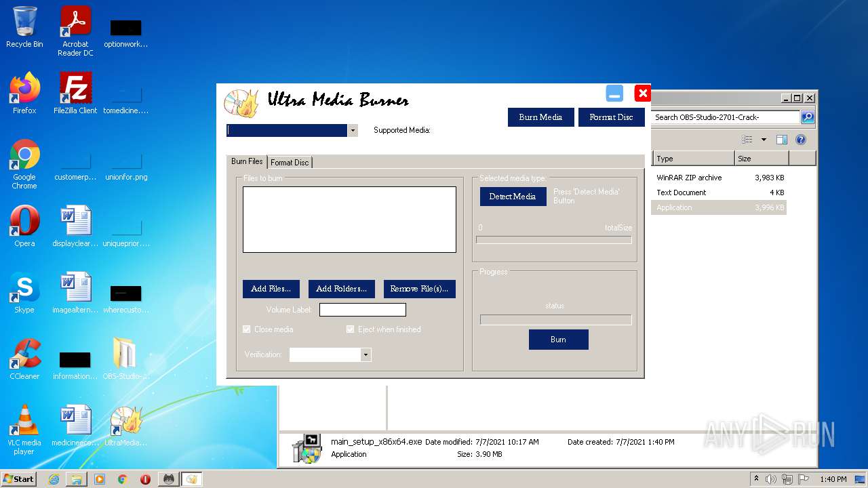Click the Burn button under Progress
Image resolution: width=868 pixels, height=488 pixels.
pyautogui.click(x=558, y=340)
